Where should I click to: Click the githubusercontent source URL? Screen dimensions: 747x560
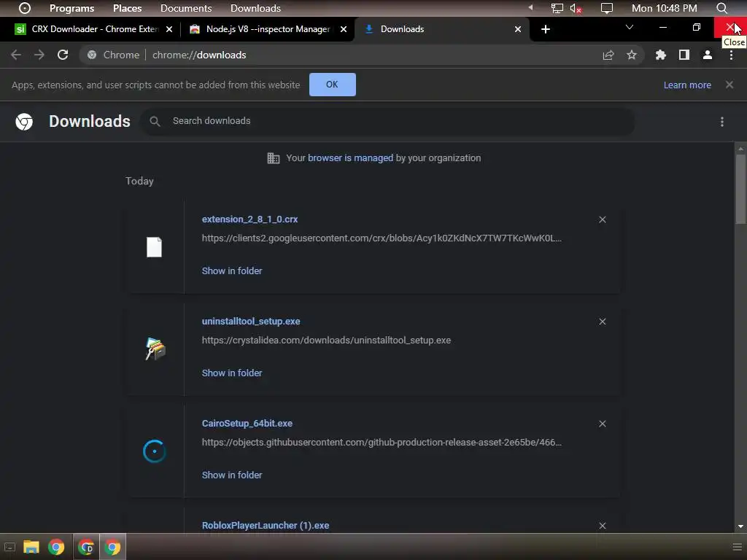(382, 443)
